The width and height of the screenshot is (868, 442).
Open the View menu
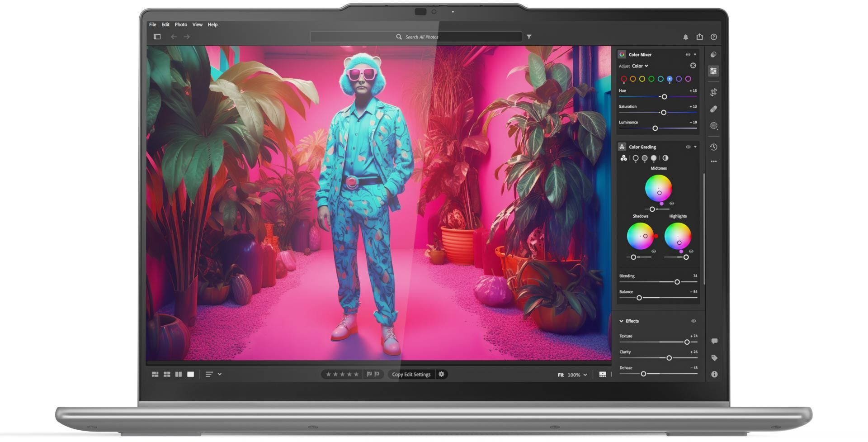[x=197, y=24]
